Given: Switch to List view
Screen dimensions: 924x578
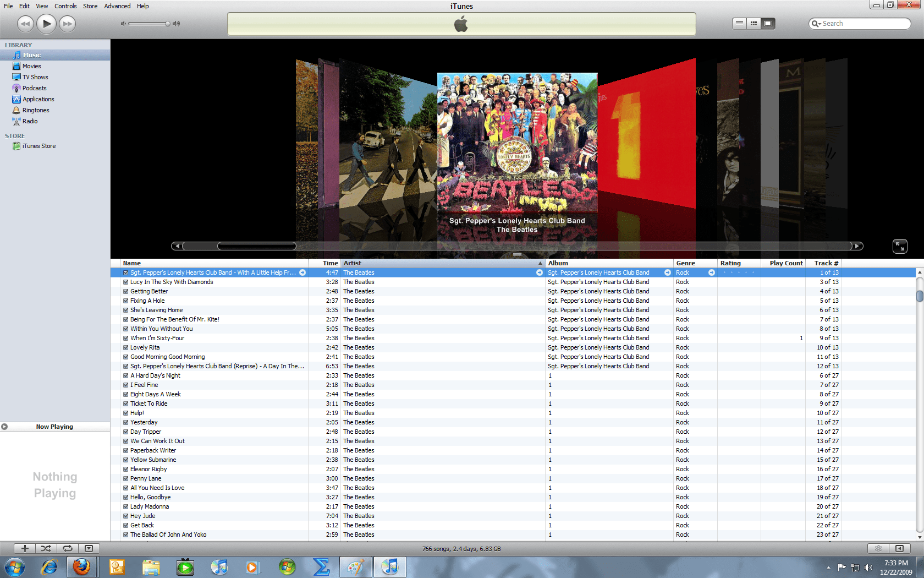Looking at the screenshot, I should [x=740, y=24].
